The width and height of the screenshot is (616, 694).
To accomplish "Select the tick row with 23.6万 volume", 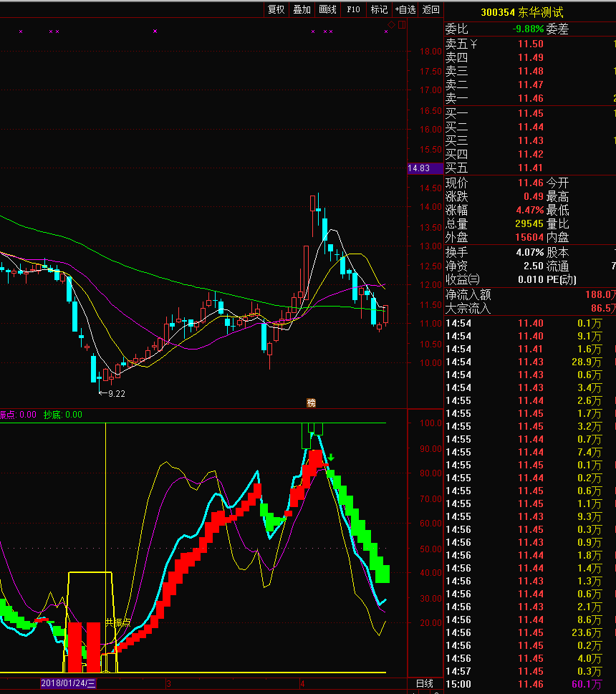I will (530, 633).
